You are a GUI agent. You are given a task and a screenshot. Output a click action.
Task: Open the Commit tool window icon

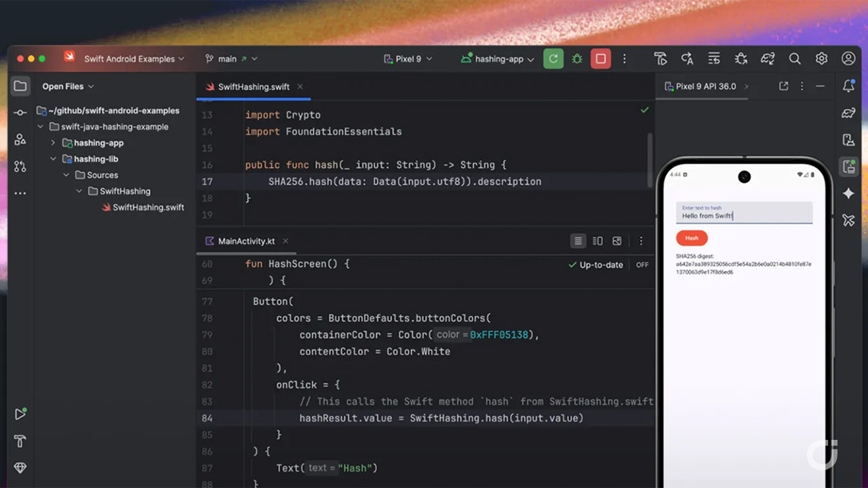20,113
